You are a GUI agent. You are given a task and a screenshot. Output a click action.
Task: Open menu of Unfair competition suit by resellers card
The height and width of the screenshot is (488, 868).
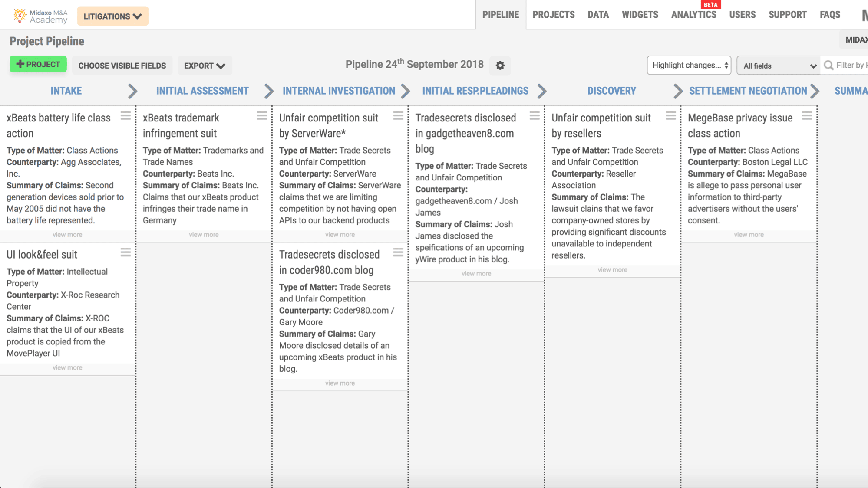click(671, 116)
